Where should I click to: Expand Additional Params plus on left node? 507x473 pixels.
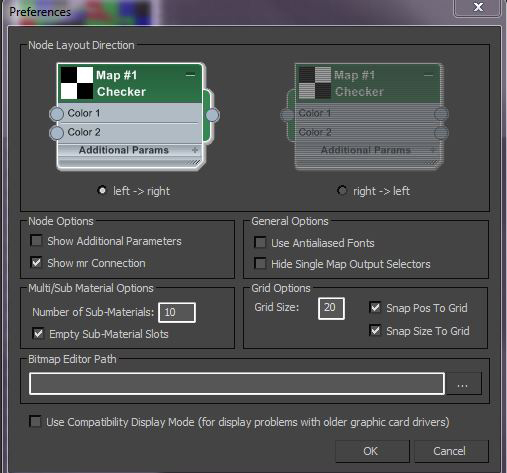coord(195,150)
